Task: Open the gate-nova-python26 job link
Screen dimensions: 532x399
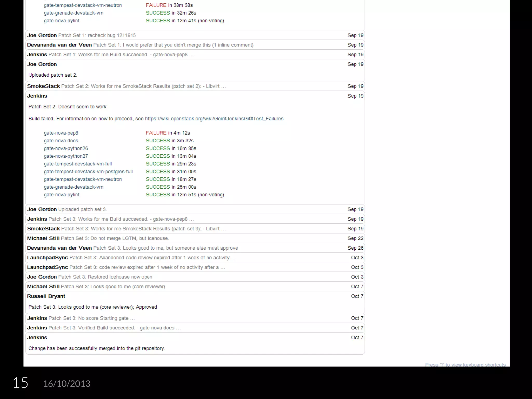Action: [66, 148]
